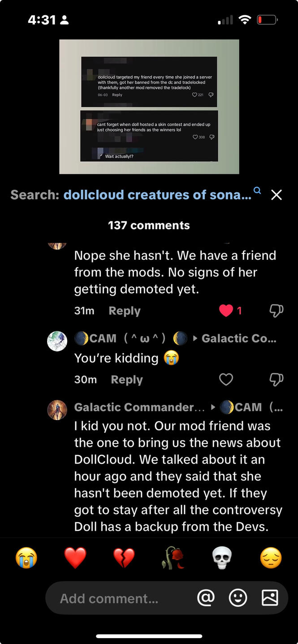The width and height of the screenshot is (298, 644).
Task: Dislike CAM's "You're kidding" comment
Action: [x=276, y=380]
